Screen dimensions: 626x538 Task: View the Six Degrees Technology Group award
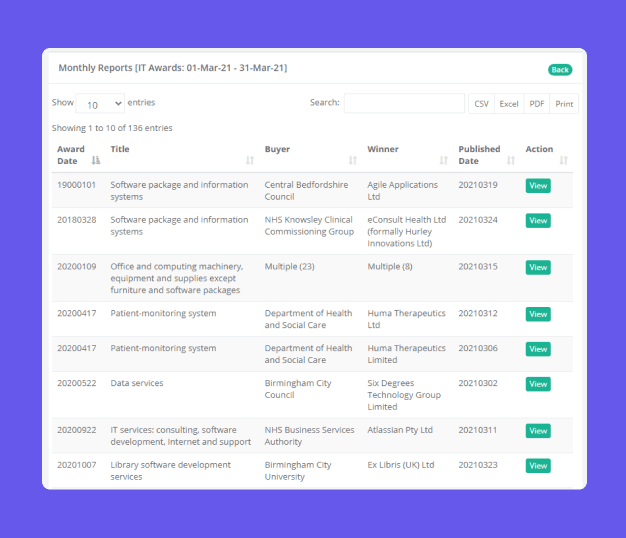(x=538, y=384)
